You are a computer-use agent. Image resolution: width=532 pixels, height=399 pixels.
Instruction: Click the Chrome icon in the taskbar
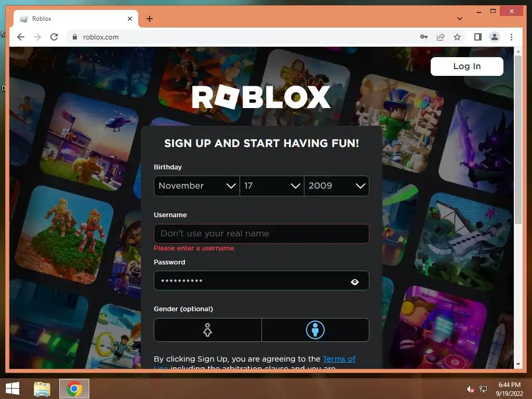74,389
